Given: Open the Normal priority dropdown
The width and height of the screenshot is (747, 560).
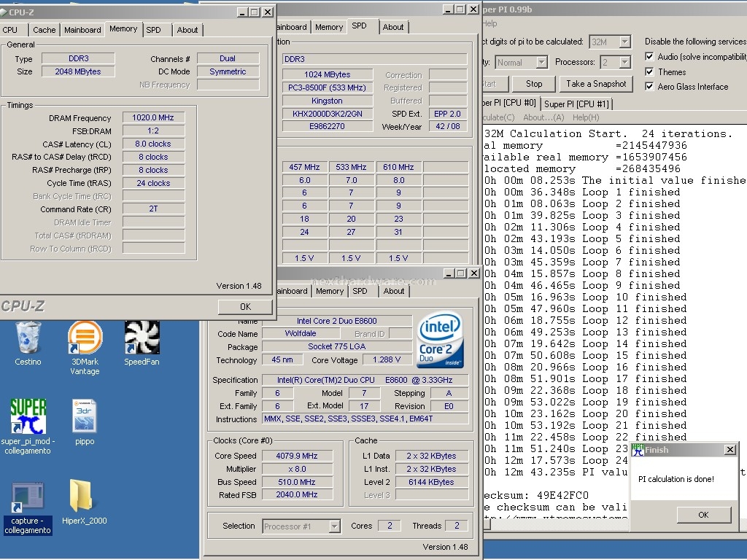Looking at the screenshot, I should click(541, 63).
